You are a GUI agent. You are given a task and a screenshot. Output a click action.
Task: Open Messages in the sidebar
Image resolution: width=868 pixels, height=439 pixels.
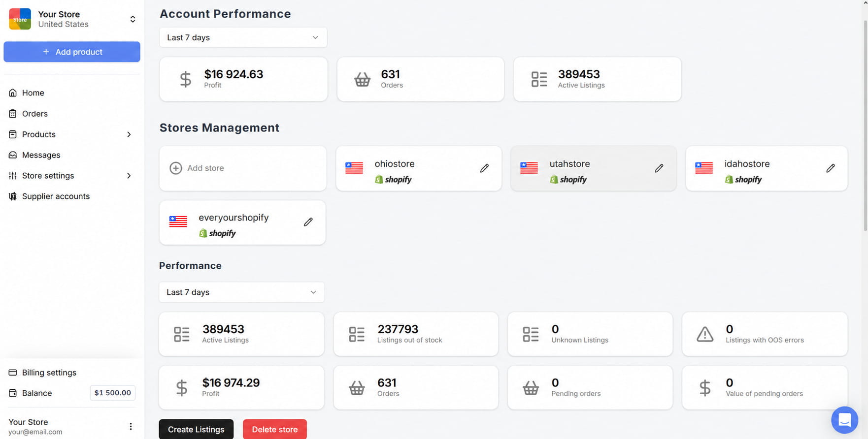coord(72,155)
